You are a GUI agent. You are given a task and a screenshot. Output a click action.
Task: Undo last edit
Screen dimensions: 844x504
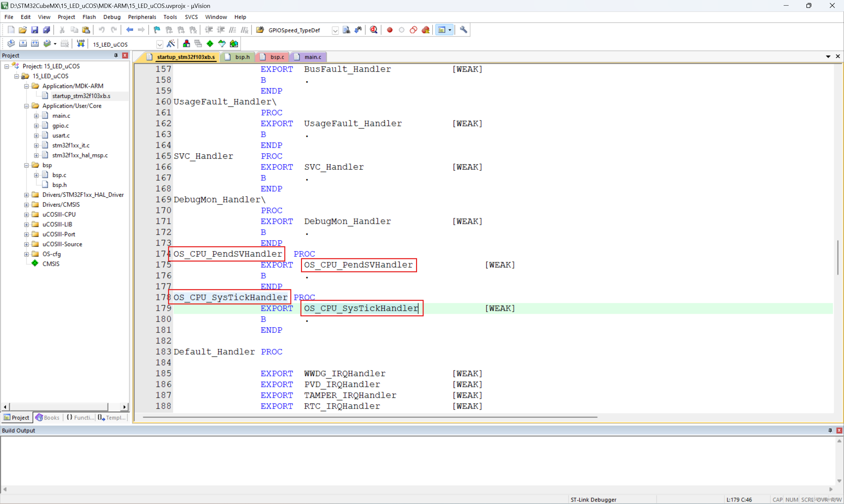(102, 30)
